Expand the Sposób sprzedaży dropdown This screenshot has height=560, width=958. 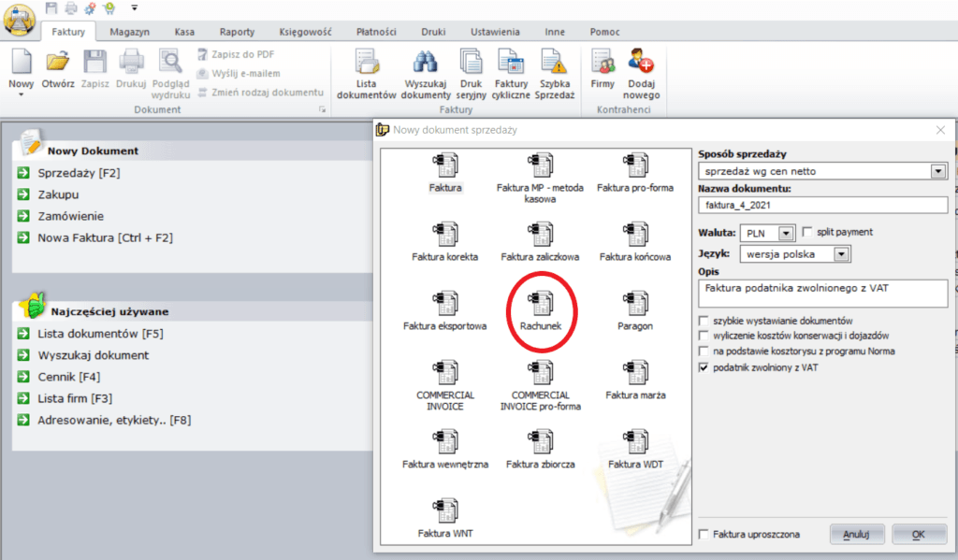coord(938,172)
